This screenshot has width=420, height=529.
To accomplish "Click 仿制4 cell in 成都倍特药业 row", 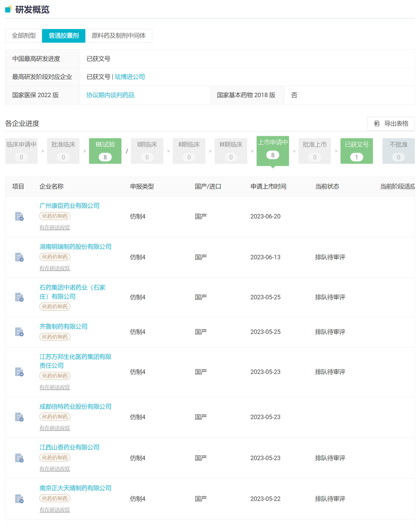I will coord(138,417).
